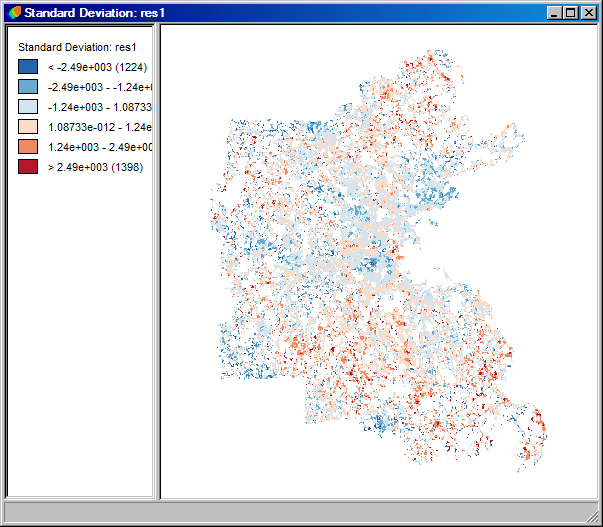The width and height of the screenshot is (603, 527).
Task: Click the 'Standard Deviation: res1' legend title
Action: 77,47
